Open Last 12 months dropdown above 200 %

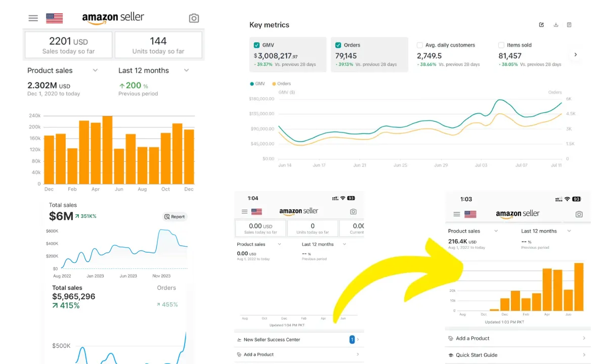coord(186,70)
